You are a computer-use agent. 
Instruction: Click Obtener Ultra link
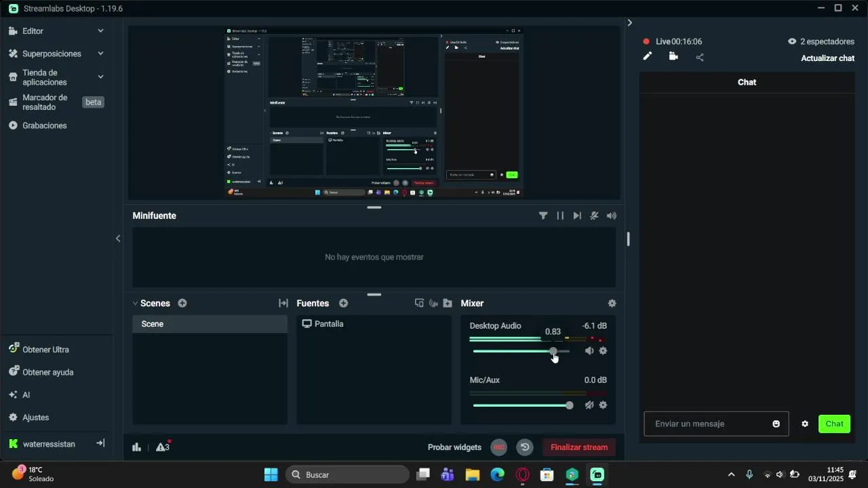tap(45, 350)
